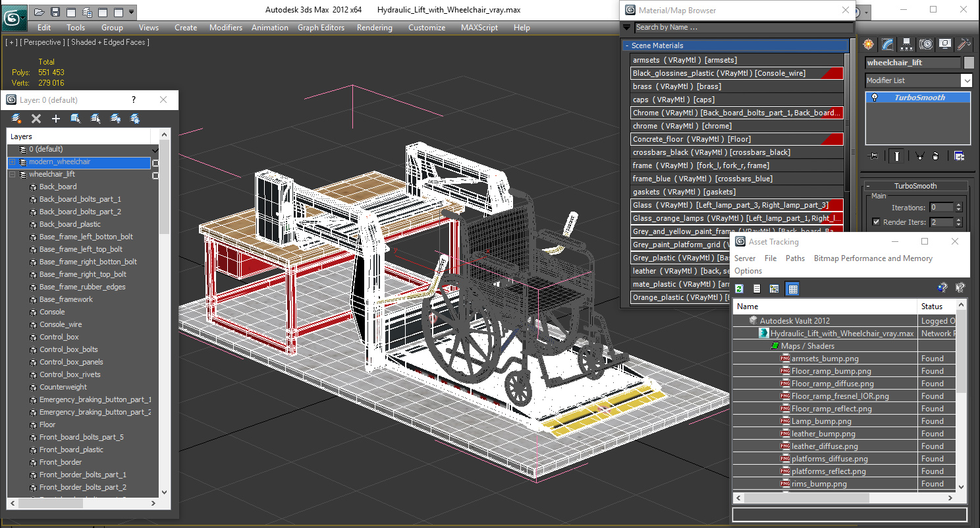Open the Display command panel tab
This screenshot has width=980, height=528.
click(945, 44)
